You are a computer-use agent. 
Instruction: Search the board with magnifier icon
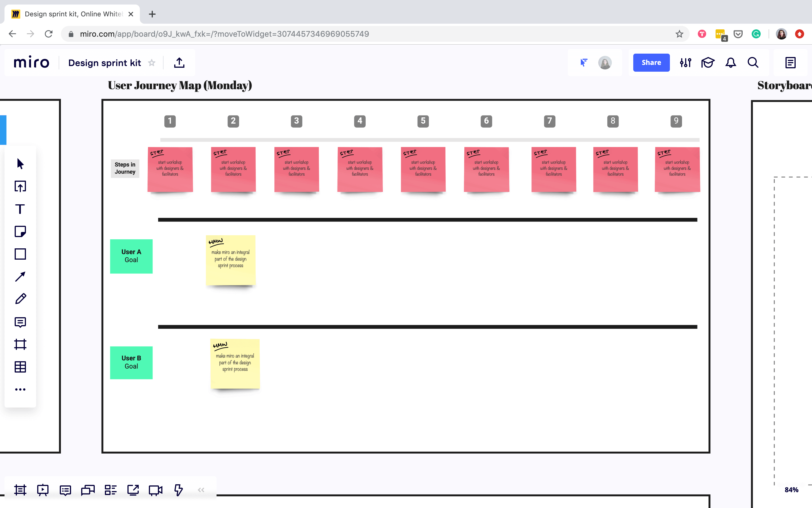point(753,62)
